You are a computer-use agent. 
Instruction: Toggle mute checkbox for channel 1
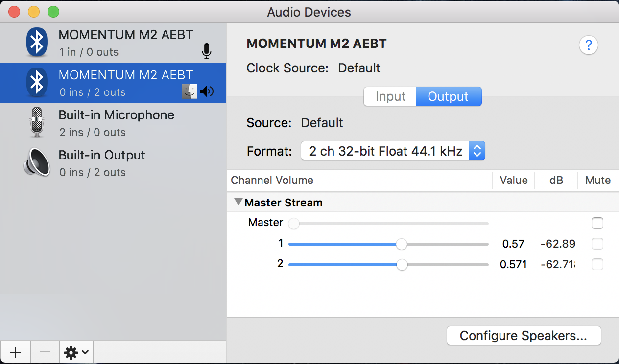click(x=597, y=244)
